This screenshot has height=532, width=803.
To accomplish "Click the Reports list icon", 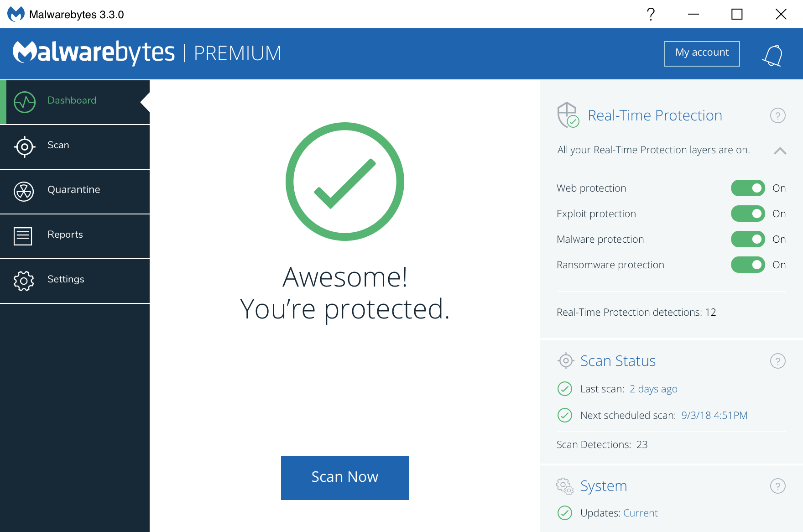I will pyautogui.click(x=23, y=236).
